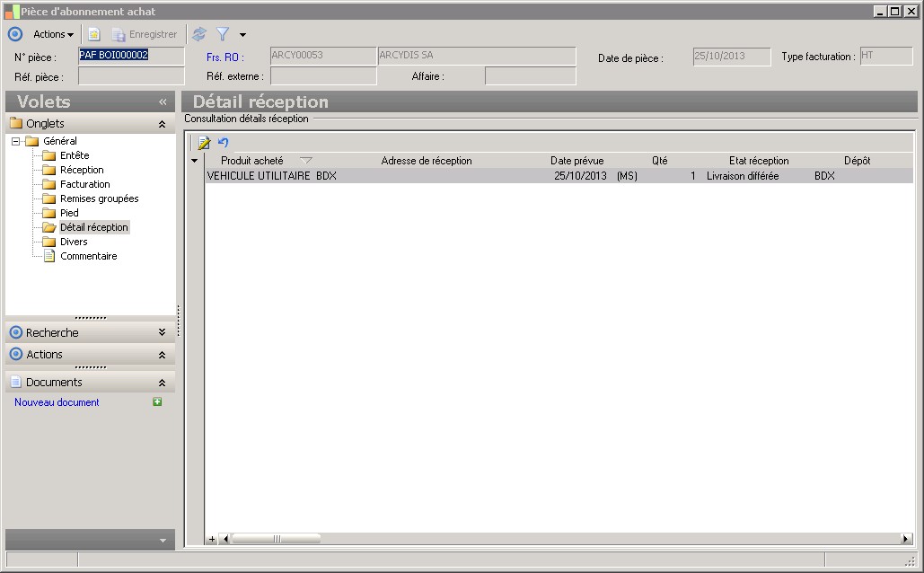This screenshot has width=924, height=573.
Task: Click the refresh arrows icon in the toolbar
Action: point(199,34)
